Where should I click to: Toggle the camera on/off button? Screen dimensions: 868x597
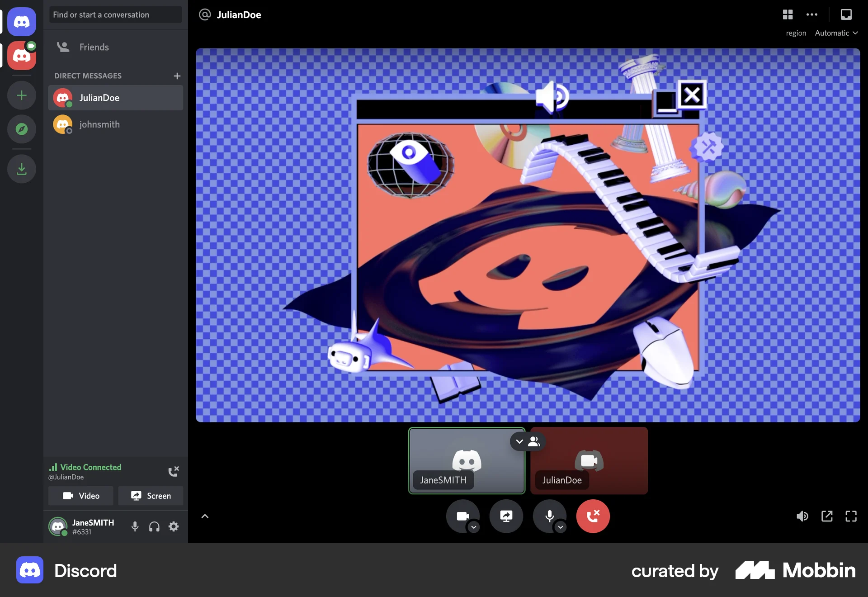[463, 516]
